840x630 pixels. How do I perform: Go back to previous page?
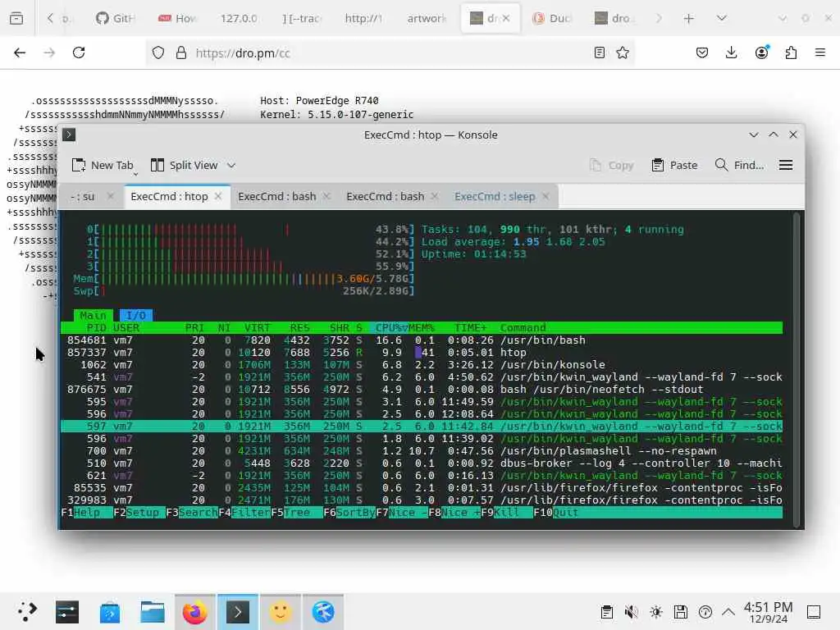[x=20, y=52]
